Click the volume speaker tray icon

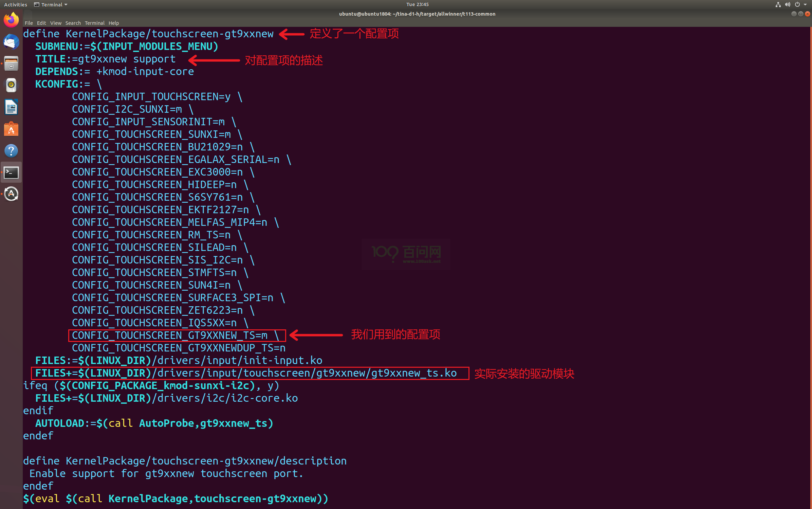pos(787,4)
